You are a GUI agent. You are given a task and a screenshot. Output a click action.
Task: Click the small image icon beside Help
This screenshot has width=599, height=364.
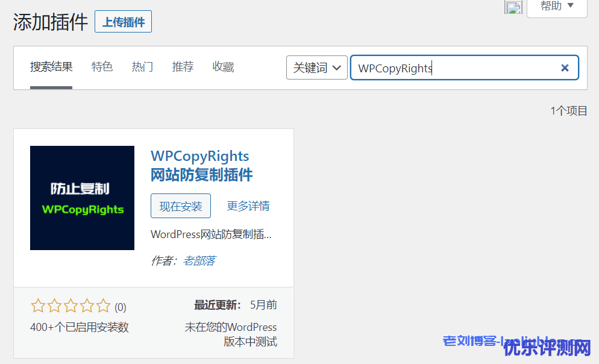(513, 7)
